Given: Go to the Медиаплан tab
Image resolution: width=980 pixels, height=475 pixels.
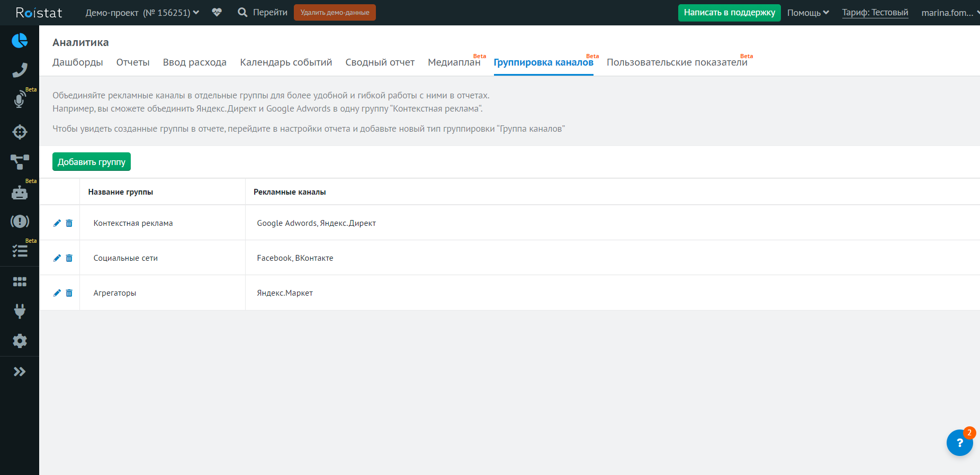Looking at the screenshot, I should (x=454, y=62).
